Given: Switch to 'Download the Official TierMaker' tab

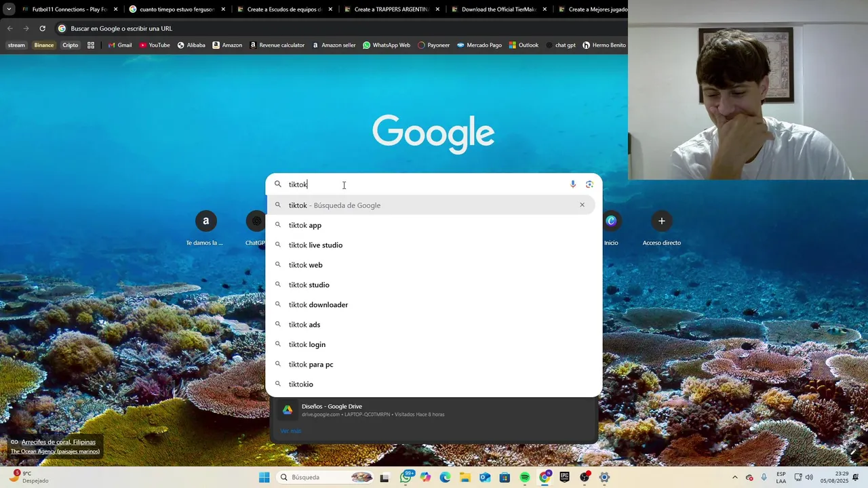Looking at the screenshot, I should click(498, 9).
